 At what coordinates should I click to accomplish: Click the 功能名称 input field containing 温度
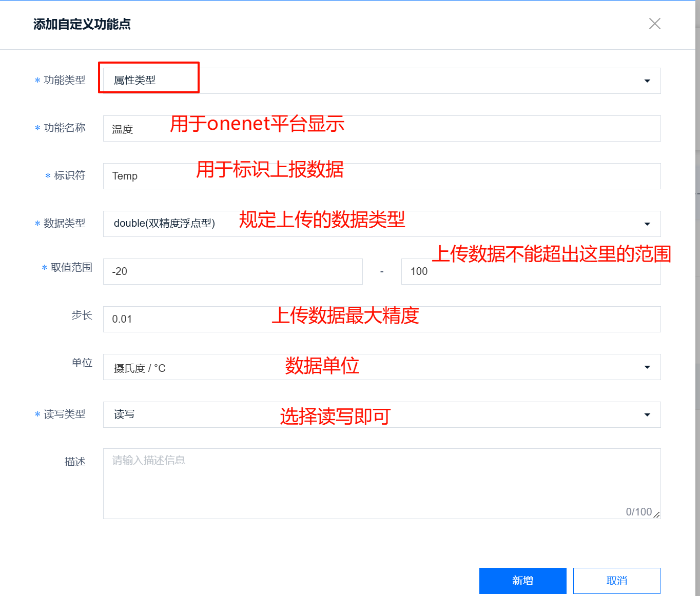click(382, 128)
